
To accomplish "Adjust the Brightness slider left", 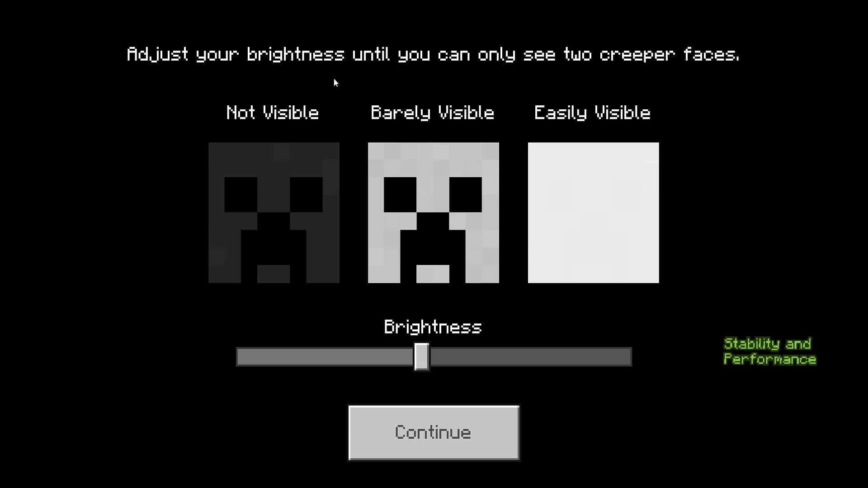I will tap(328, 356).
